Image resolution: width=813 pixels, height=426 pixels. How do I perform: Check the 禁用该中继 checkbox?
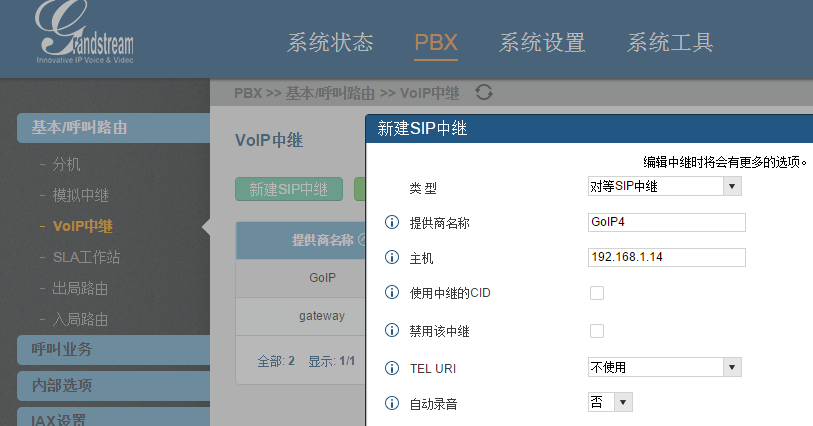597,331
